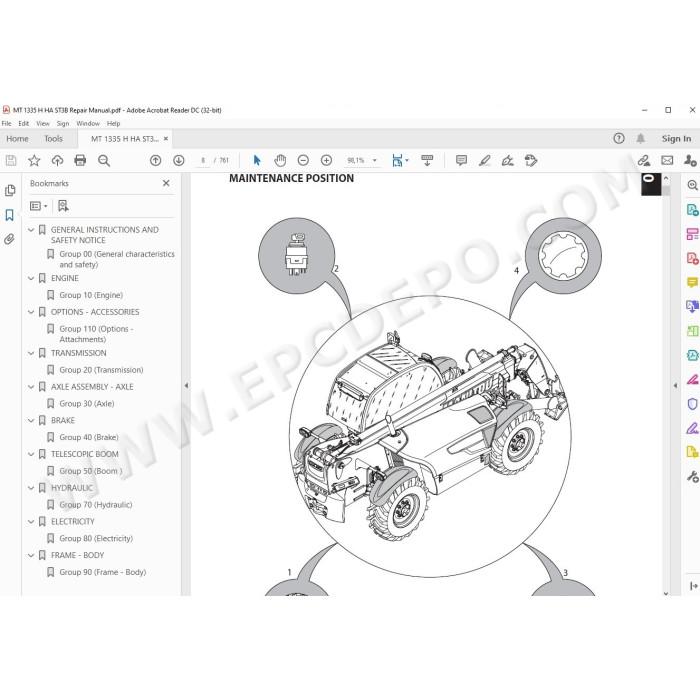Collapse FRAME - BODY bookmark

(31, 555)
